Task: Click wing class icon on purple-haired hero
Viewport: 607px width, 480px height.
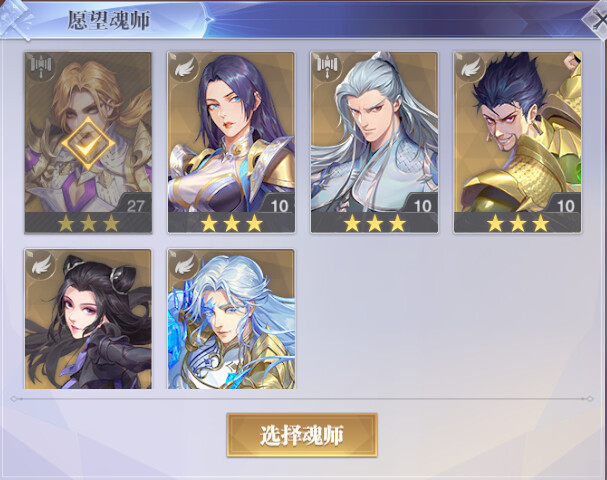Action: (x=184, y=69)
